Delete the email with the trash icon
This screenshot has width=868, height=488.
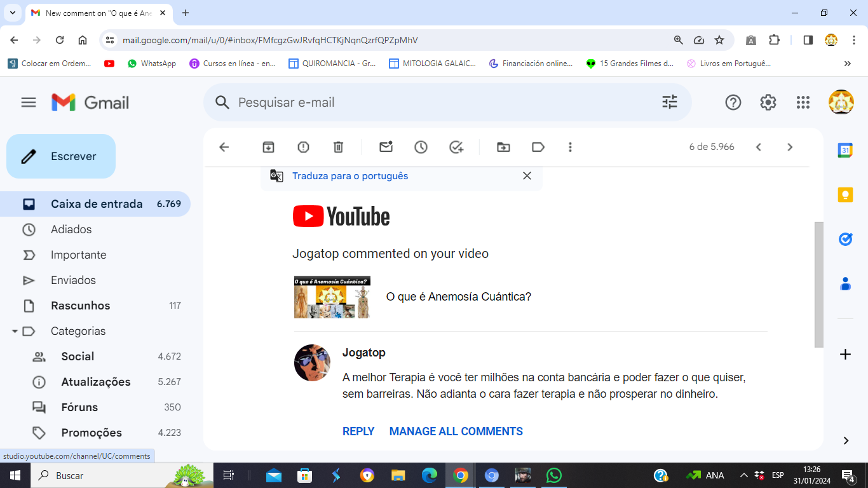[x=339, y=147]
